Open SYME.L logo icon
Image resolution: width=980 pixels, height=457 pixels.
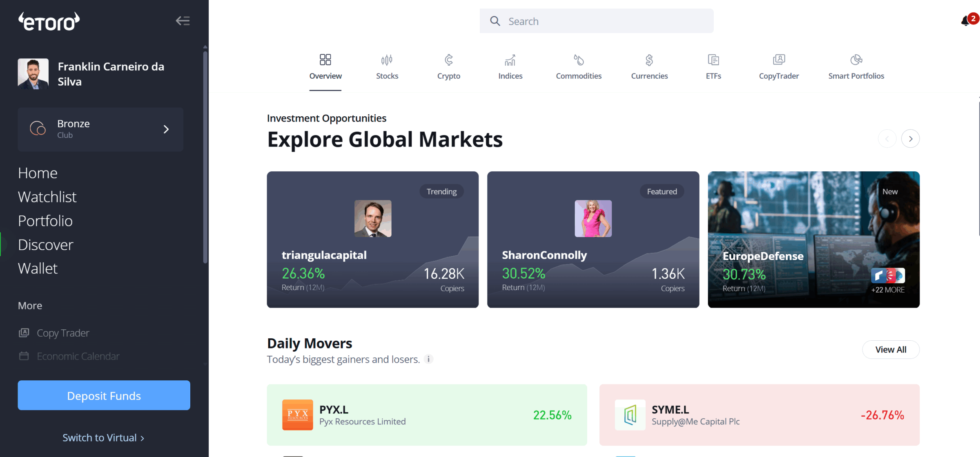pos(630,415)
